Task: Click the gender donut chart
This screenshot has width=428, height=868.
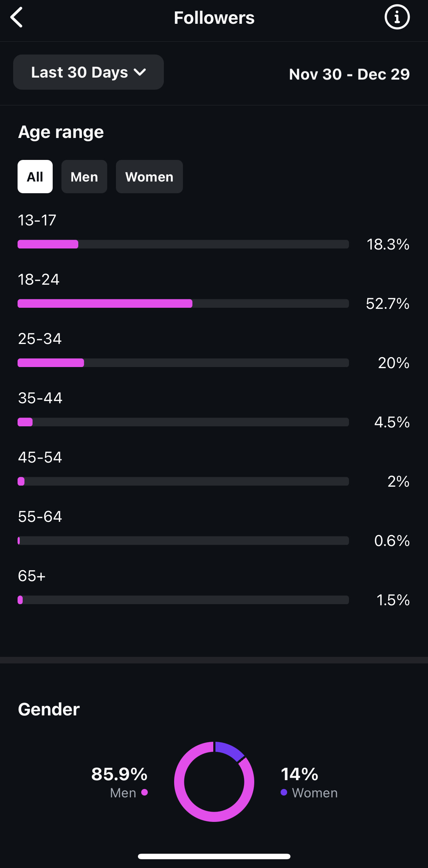Action: pos(214,782)
